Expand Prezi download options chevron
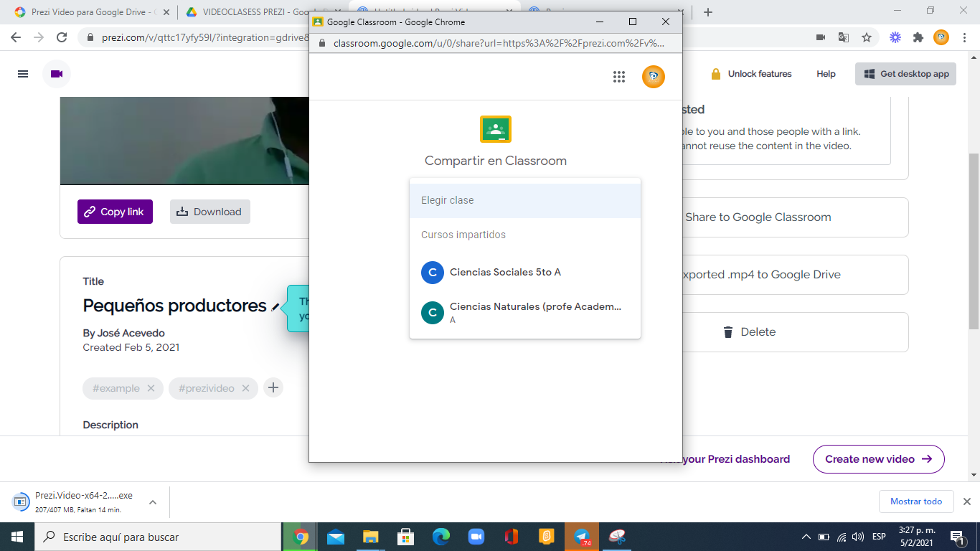This screenshot has width=980, height=551. pos(153,502)
